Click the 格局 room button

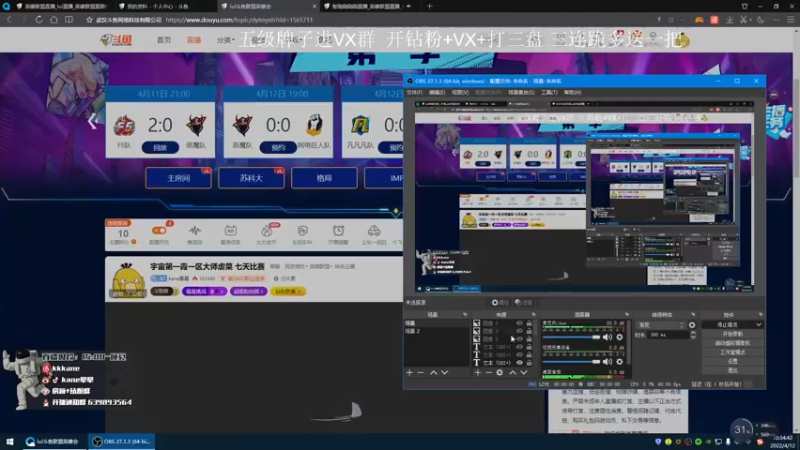(x=324, y=178)
